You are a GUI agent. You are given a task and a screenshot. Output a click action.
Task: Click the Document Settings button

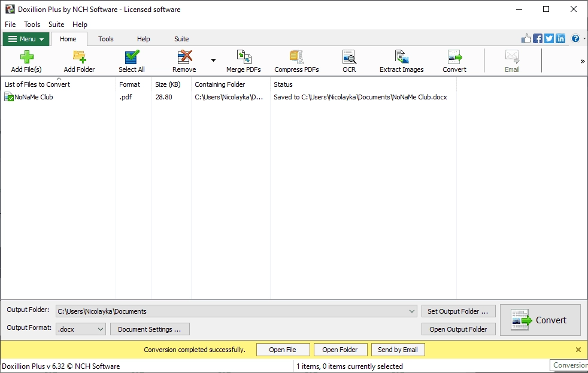pyautogui.click(x=150, y=329)
